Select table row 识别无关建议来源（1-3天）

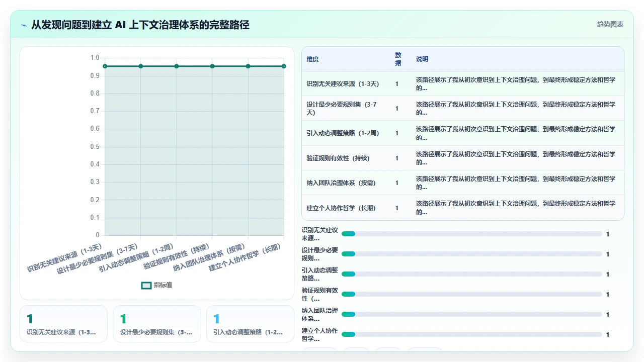(x=463, y=83)
